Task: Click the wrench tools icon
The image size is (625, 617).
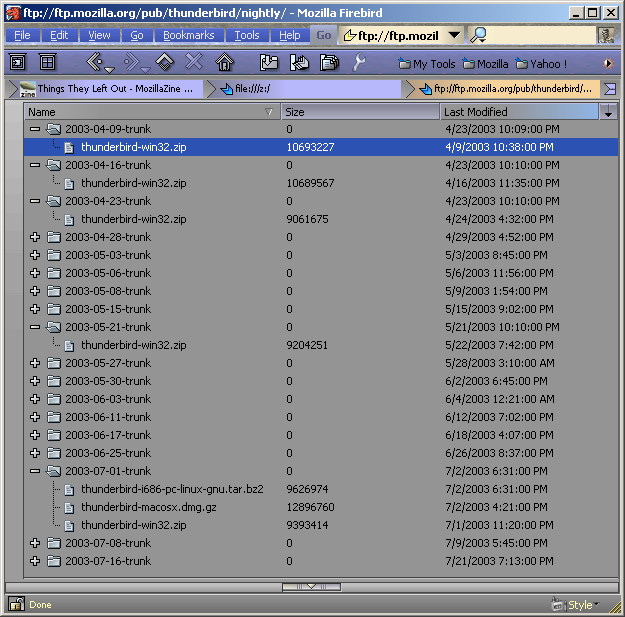Action: tap(359, 63)
